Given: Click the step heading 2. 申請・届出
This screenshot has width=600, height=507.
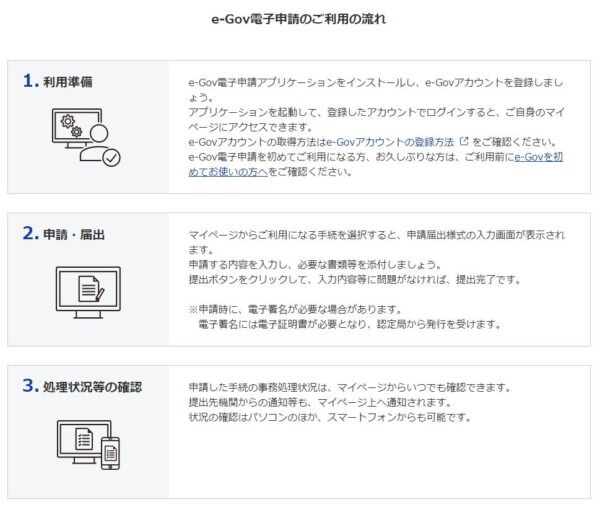Looking at the screenshot, I should point(64,233).
